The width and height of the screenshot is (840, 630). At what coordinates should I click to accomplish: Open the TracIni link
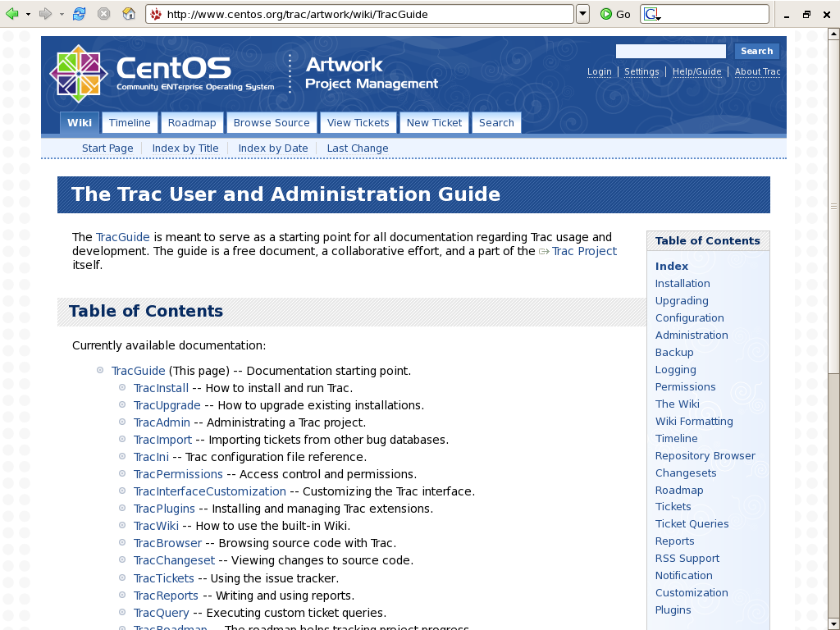pyautogui.click(x=151, y=457)
